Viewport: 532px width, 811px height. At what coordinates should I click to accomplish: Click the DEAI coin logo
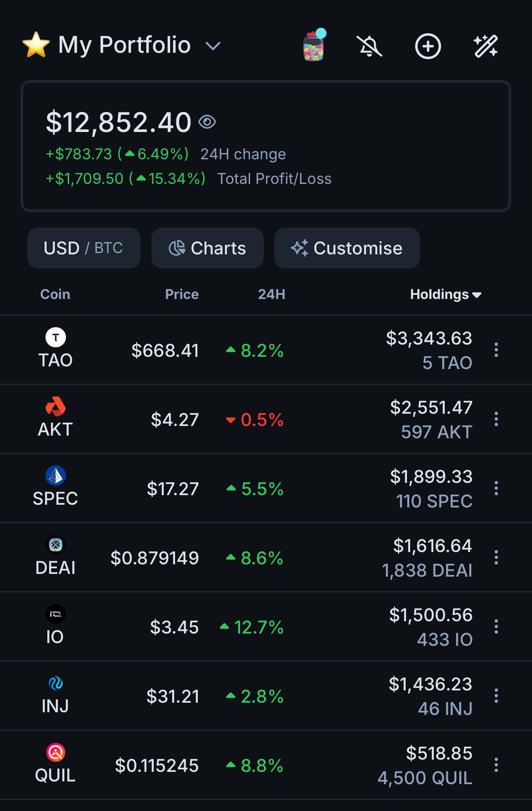[x=55, y=545]
